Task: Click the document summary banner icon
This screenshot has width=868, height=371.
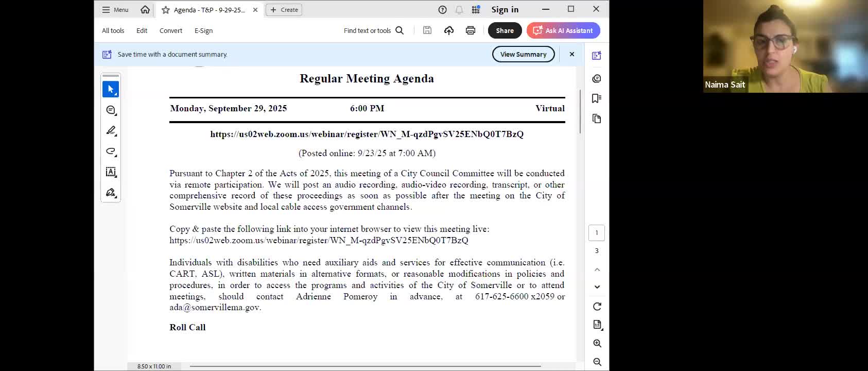Action: [x=107, y=54]
